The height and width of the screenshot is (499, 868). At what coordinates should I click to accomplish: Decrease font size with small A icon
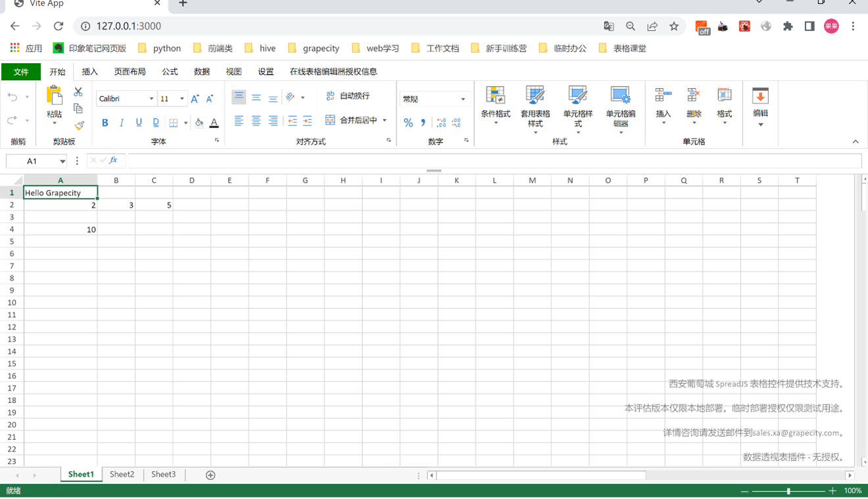[210, 99]
